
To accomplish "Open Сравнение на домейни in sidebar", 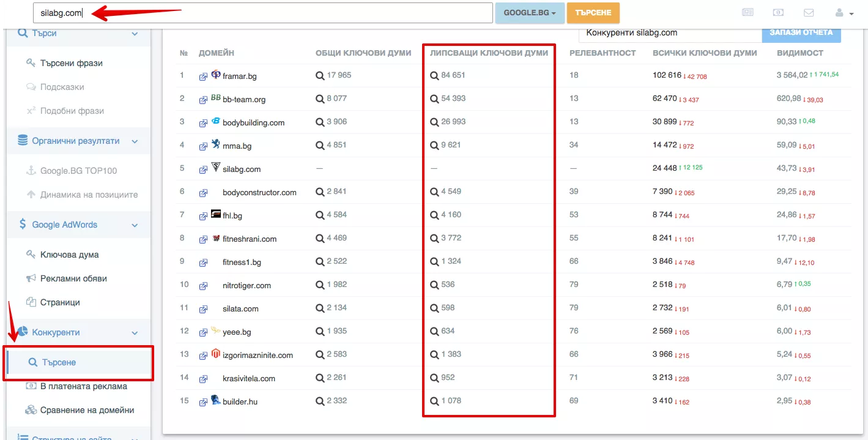I will point(87,410).
